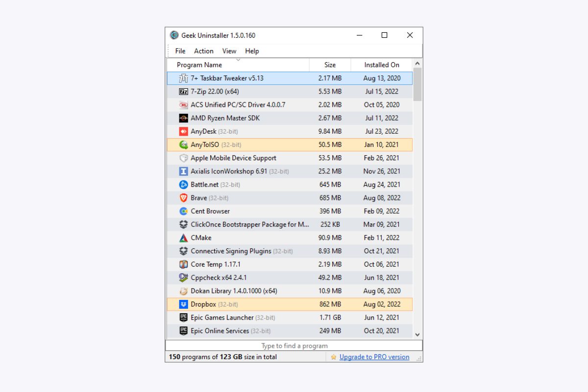Screen dimensions: 588x392
Task: Open the Action menu
Action: (x=204, y=51)
